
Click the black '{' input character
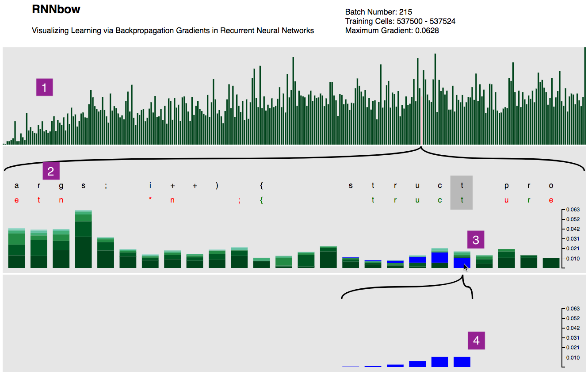[262, 186]
